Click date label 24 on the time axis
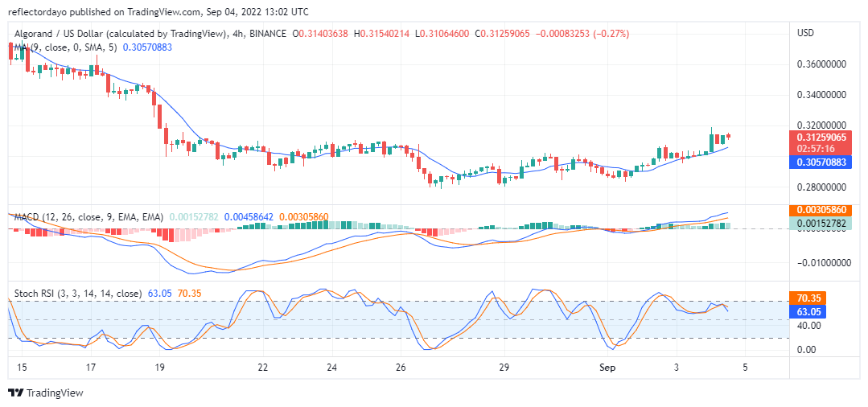868x407 pixels. click(x=332, y=367)
